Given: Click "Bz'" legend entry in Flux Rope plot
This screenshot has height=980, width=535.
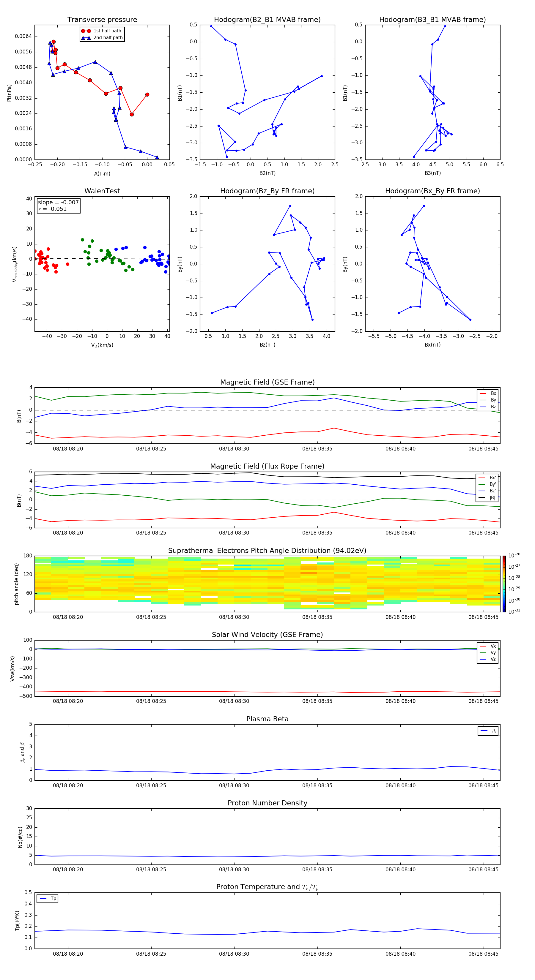Looking at the screenshot, I should (487, 491).
